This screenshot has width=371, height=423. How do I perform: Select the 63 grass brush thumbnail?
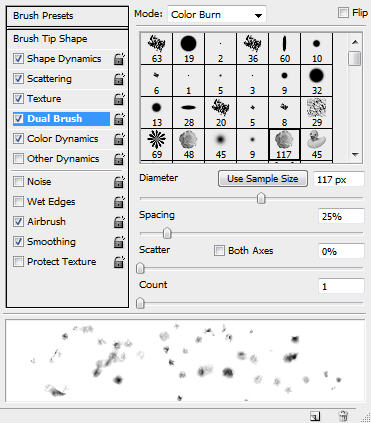[x=157, y=49]
